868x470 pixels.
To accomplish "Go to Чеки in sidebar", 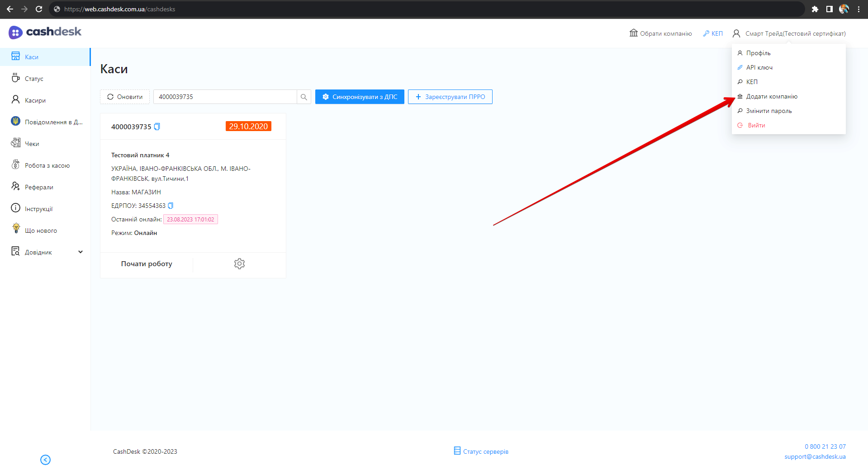I will click(32, 144).
